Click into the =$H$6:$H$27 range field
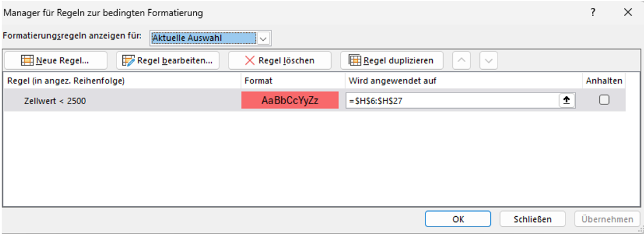Screen dimensions: 644x234 coord(452,101)
